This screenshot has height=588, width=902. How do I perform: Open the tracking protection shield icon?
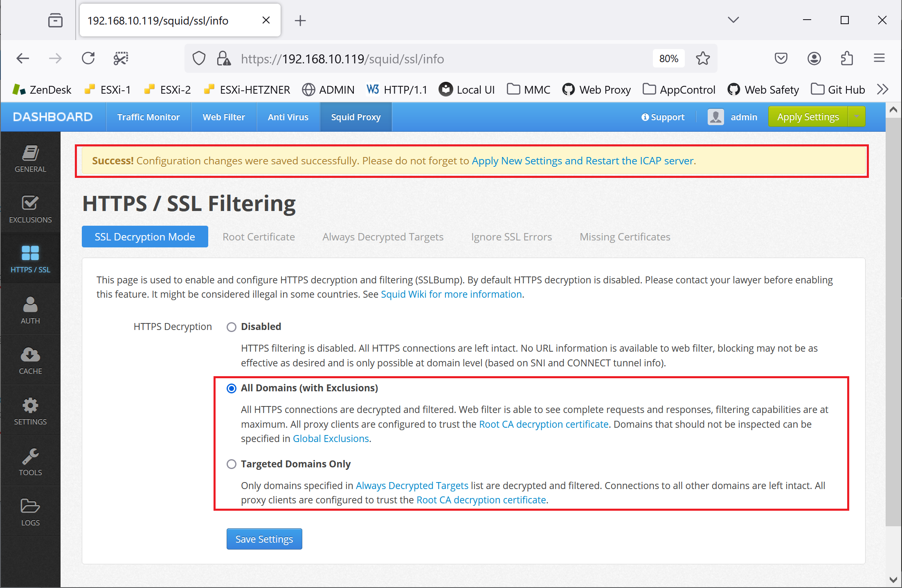[199, 58]
